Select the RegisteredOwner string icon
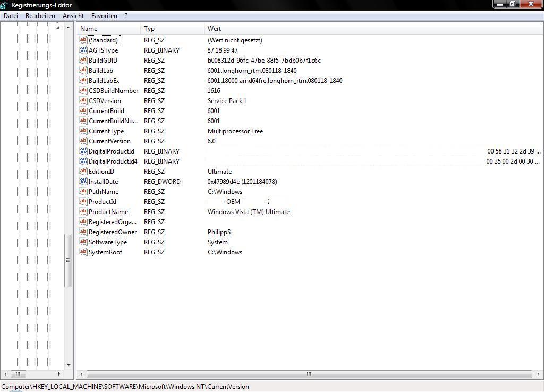 tap(83, 232)
